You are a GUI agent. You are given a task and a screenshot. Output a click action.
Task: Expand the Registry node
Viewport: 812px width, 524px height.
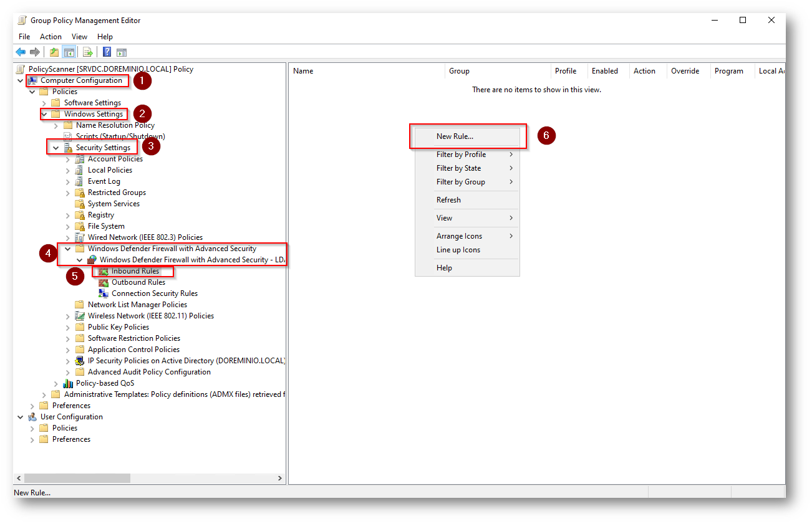(68, 215)
